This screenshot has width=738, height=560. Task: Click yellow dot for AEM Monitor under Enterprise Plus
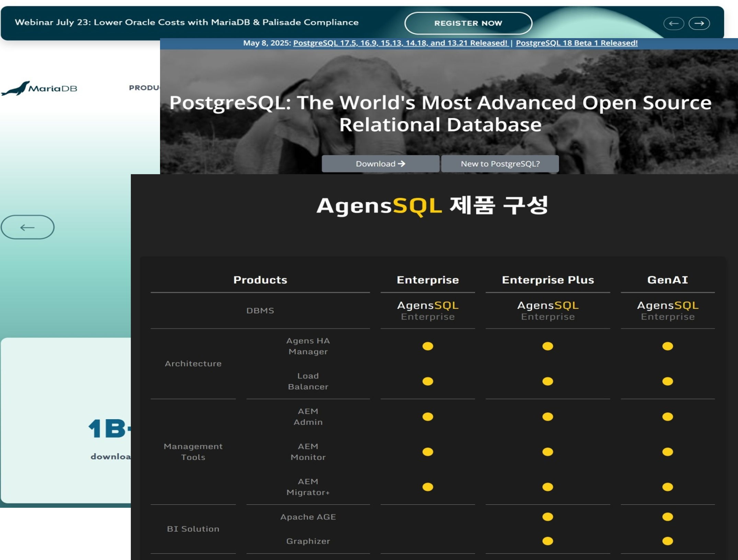pyautogui.click(x=548, y=451)
